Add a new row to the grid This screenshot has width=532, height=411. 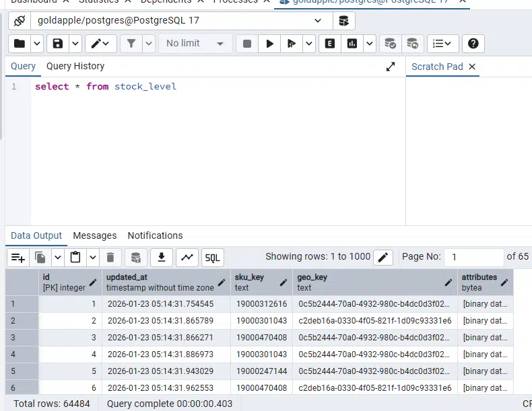[18, 257]
